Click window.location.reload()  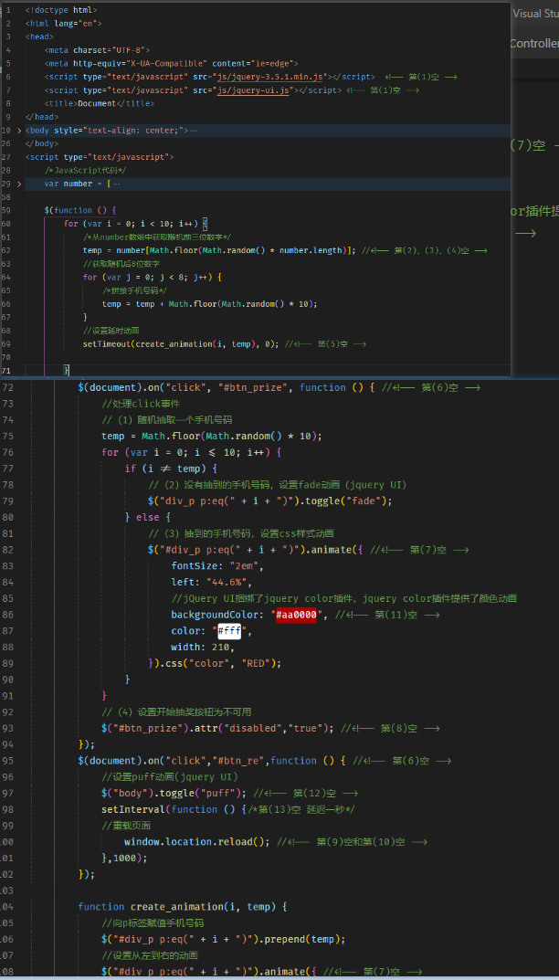point(197,842)
